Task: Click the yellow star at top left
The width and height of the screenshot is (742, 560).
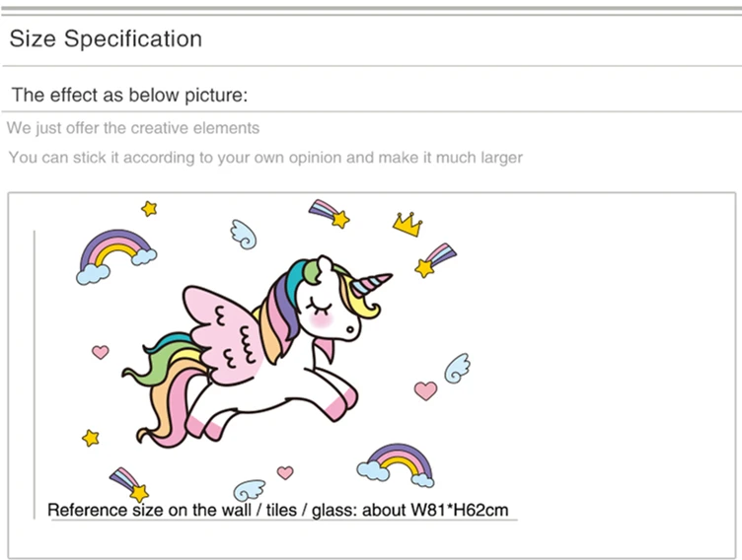Action: [149, 208]
